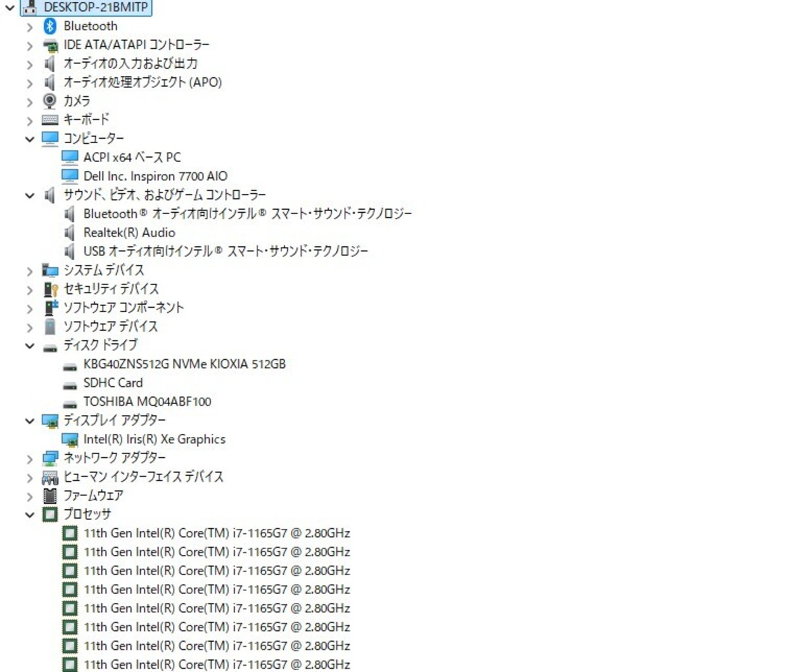Image resolution: width=811 pixels, height=672 pixels.
Task: Collapse the ディスプレイ アダプター category
Action: click(x=29, y=421)
